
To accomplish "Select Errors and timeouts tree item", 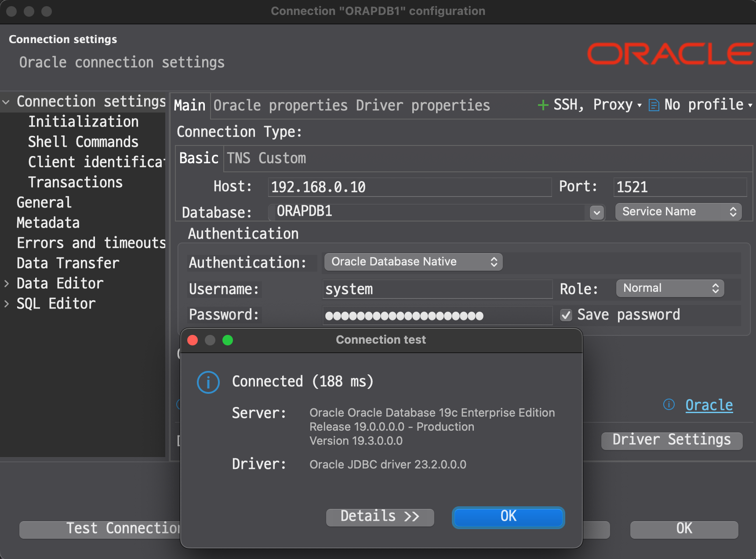I will 91,243.
